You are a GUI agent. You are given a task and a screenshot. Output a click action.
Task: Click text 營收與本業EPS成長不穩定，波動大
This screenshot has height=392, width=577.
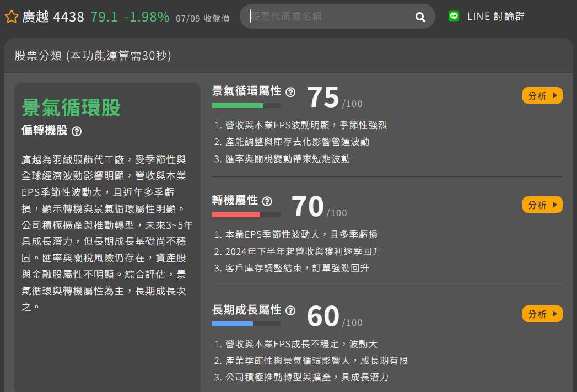tap(301, 344)
